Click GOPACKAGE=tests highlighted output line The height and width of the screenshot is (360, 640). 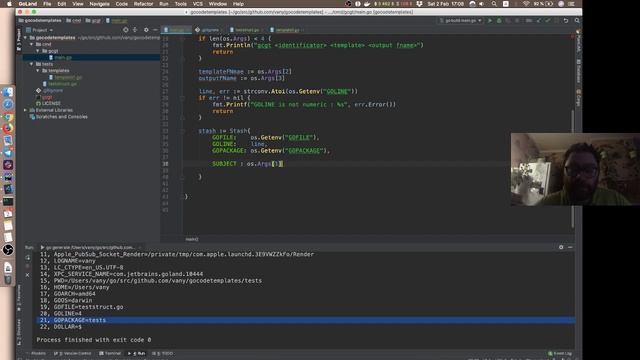306,320
